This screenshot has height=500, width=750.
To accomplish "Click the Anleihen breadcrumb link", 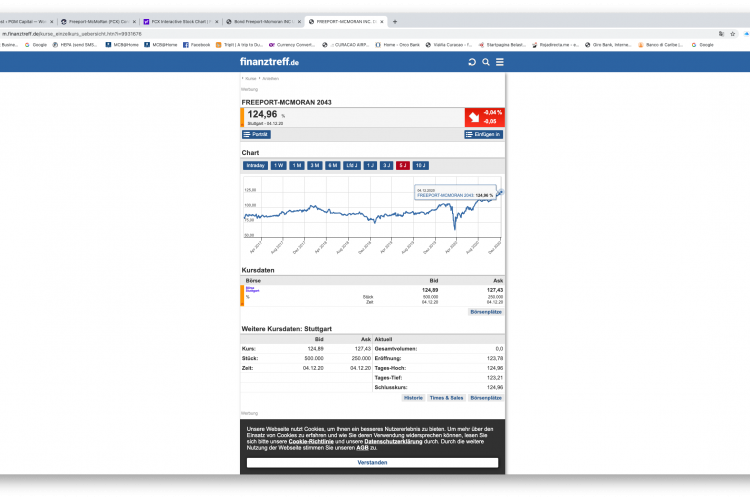I will 270,78.
